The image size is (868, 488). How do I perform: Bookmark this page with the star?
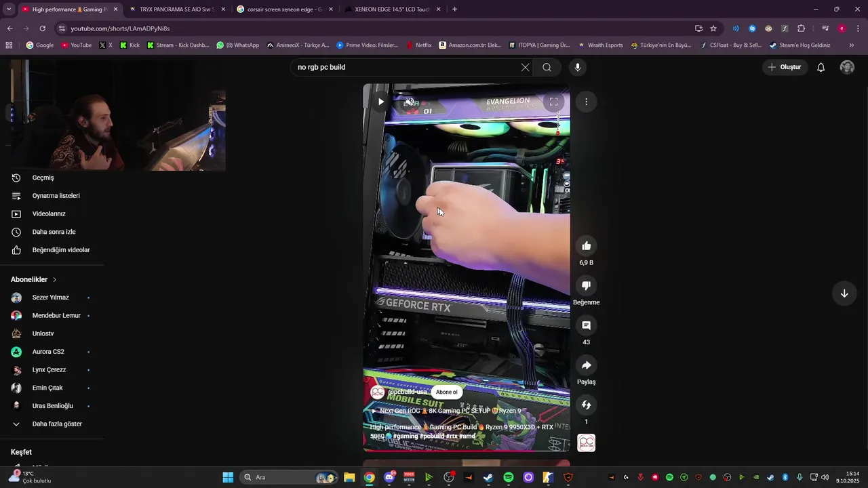coord(713,28)
